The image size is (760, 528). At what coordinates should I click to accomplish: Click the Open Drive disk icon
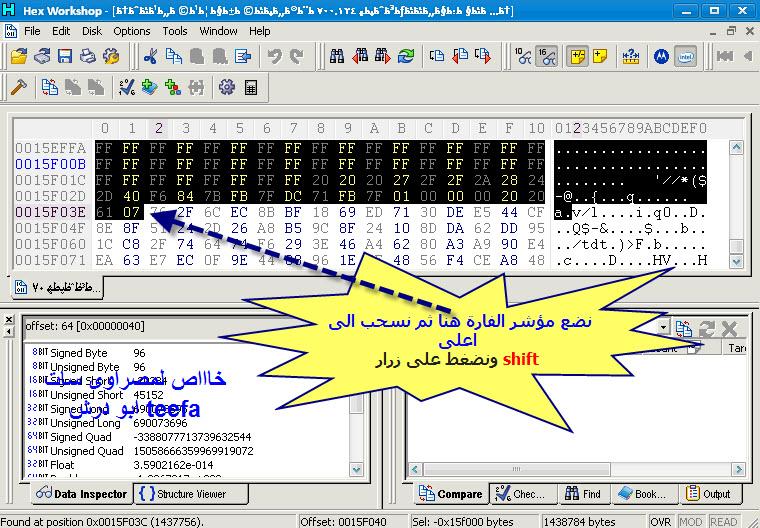(x=42, y=56)
